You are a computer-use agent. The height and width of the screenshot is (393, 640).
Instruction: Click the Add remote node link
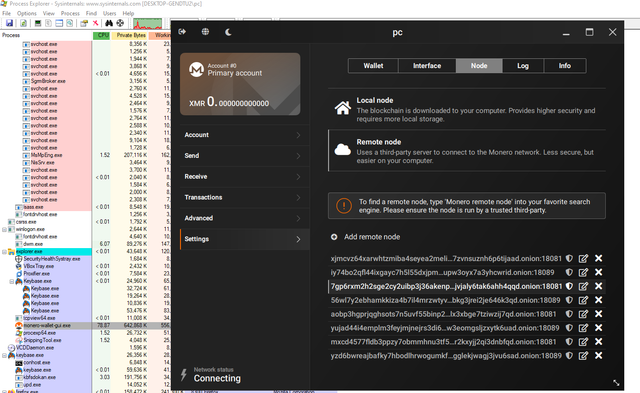(372, 237)
